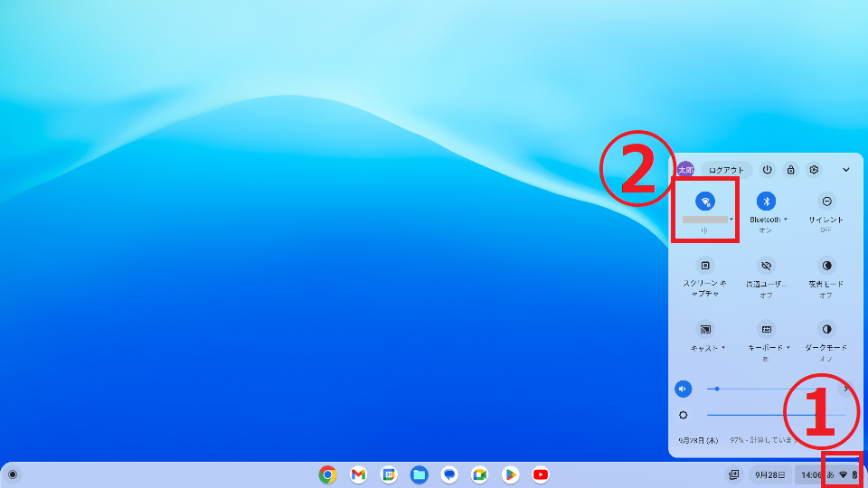Launch YouTube from the shelf

[x=541, y=474]
